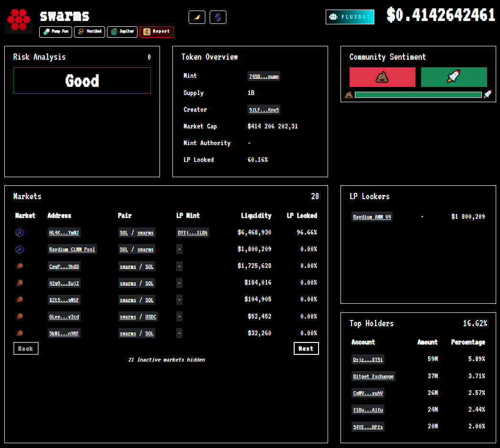Open the Jupiter badge link
Screen dimensions: 500x448
click(122, 32)
